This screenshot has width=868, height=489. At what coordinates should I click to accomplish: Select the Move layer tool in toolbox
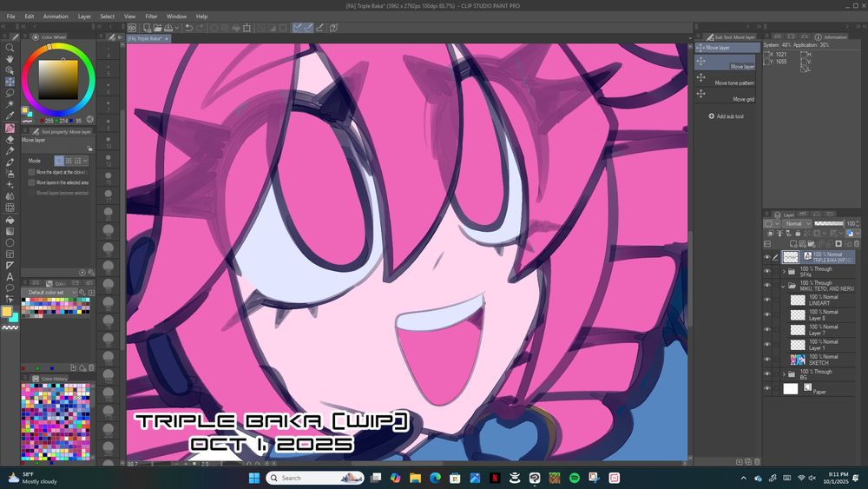coord(10,82)
